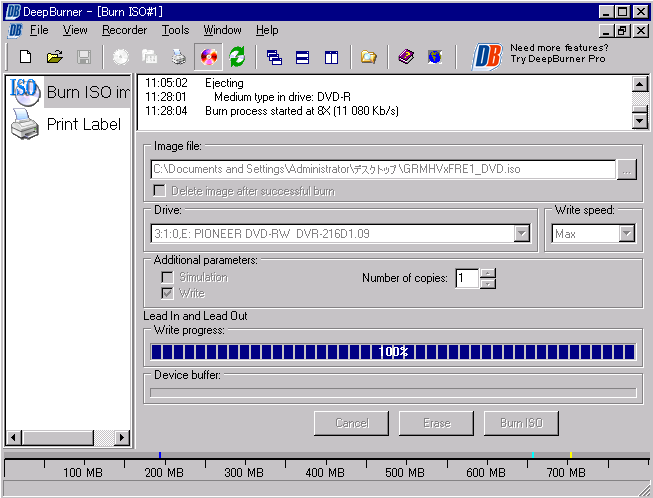The image size is (653, 498).
Task: Open the File menu
Action: click(39, 30)
